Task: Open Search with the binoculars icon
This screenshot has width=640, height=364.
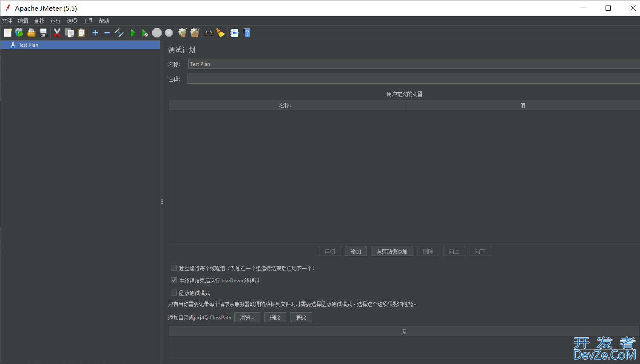Action: 208,33
